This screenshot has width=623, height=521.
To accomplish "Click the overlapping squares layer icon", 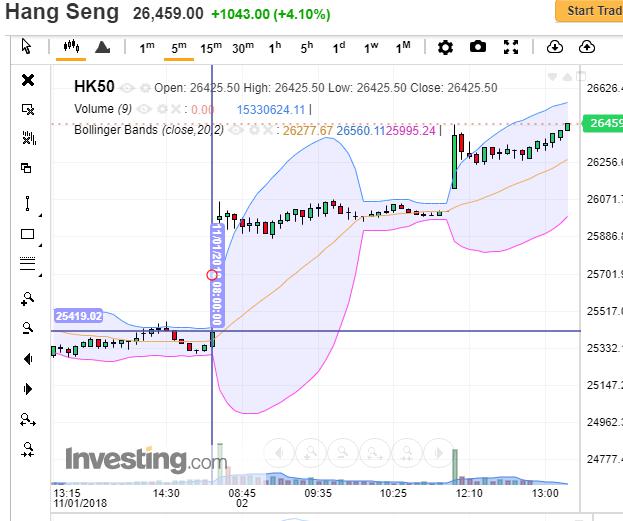I will click(26, 168).
